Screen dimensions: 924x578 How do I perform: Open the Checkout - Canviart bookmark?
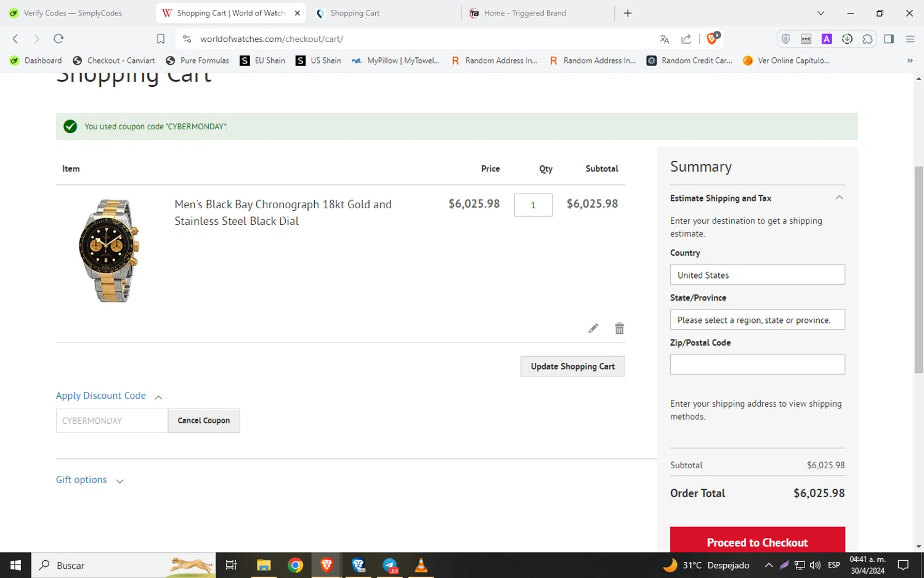pyautogui.click(x=114, y=60)
